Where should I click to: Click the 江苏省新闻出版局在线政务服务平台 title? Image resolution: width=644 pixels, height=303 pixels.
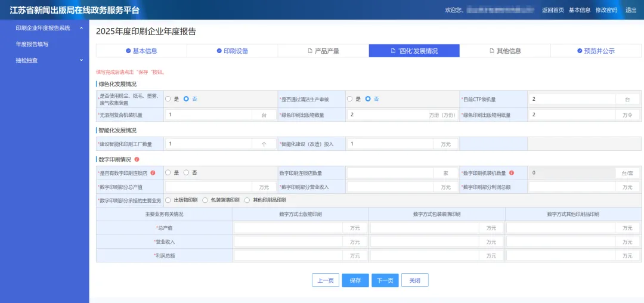click(x=75, y=10)
